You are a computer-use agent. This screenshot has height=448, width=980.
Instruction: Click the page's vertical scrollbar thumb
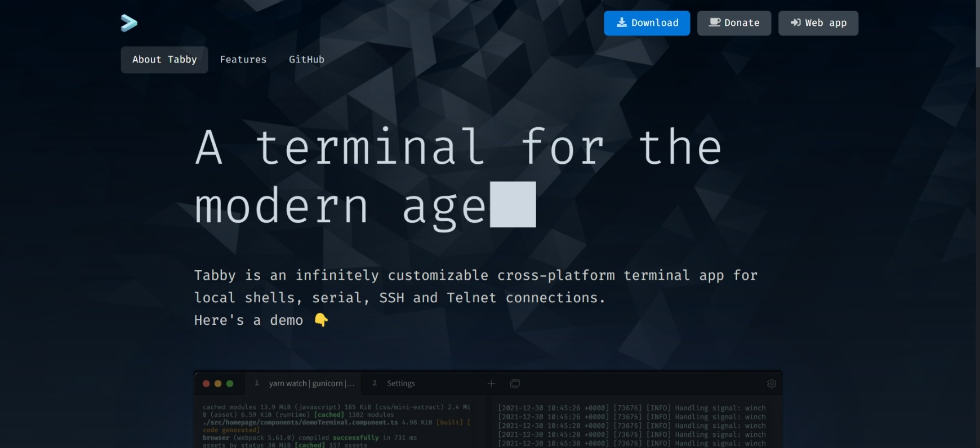point(977,34)
